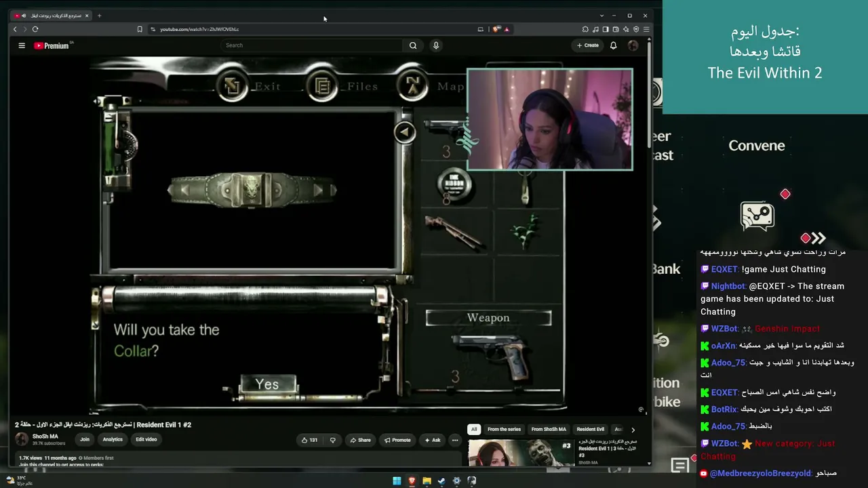Click the oArXn username in chat
The height and width of the screenshot is (488, 868).
(x=724, y=346)
